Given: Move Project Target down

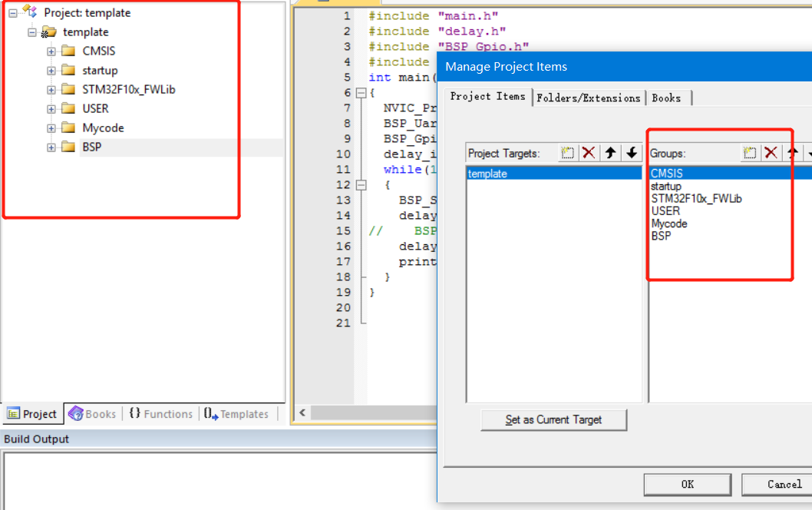Looking at the screenshot, I should click(x=632, y=153).
